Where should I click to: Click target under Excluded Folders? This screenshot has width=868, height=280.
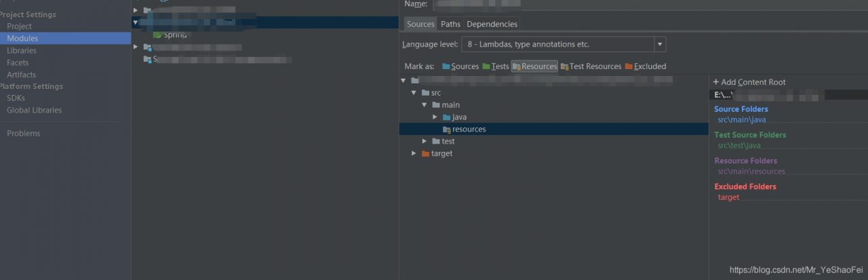pos(728,197)
